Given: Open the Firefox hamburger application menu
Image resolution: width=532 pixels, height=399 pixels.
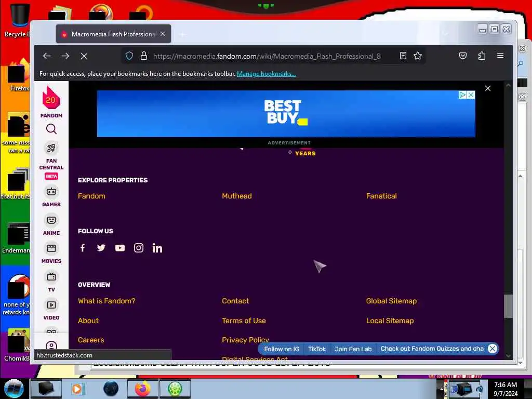Looking at the screenshot, I should pyautogui.click(x=500, y=56).
